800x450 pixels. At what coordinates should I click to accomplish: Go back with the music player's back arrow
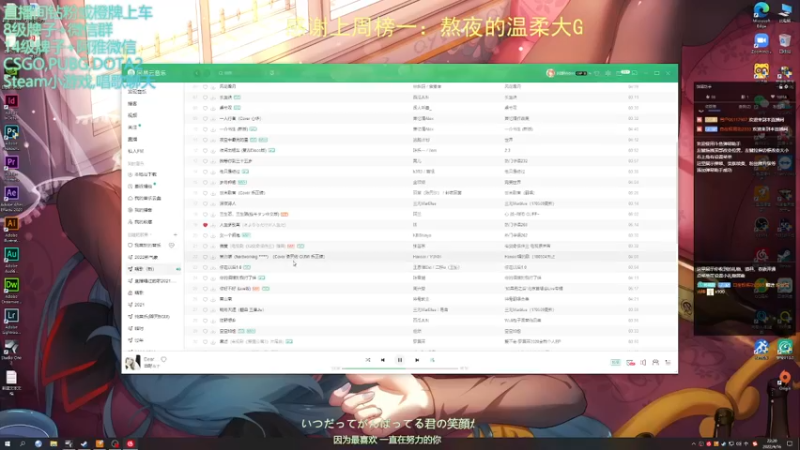[x=197, y=73]
